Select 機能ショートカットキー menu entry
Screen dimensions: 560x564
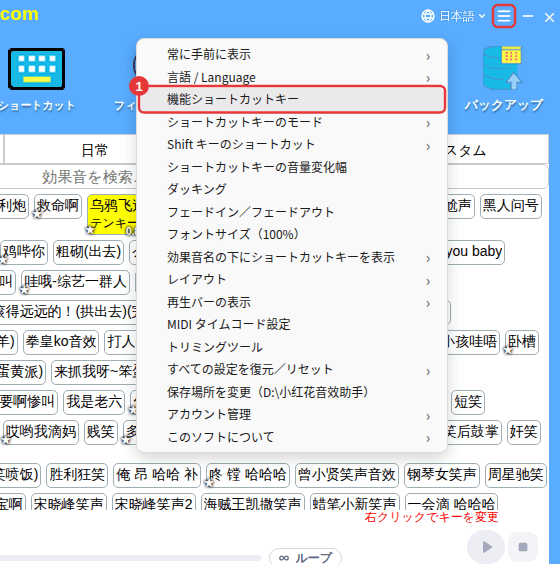292,99
